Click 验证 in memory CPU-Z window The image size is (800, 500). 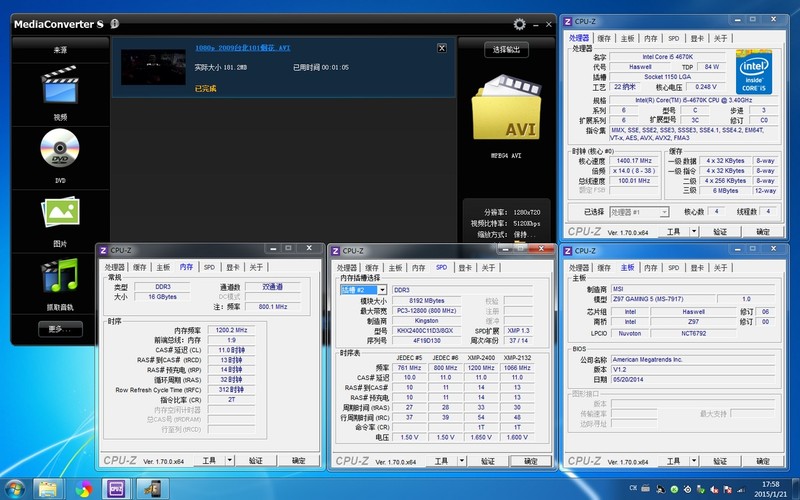(256, 460)
